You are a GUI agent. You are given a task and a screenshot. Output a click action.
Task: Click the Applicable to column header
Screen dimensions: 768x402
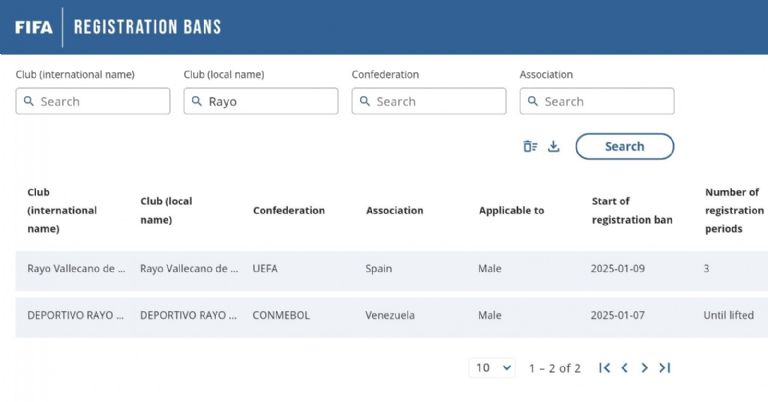(x=511, y=210)
